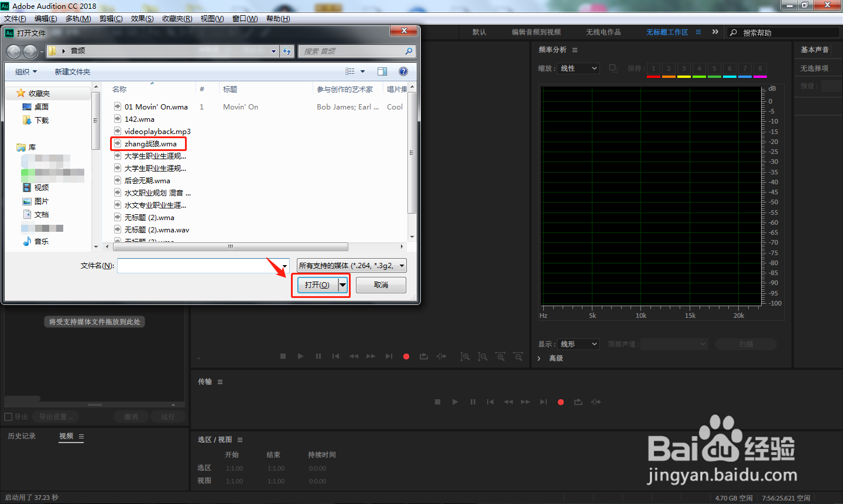The image size is (843, 504).
Task: Show more workspaces with the double-chevron
Action: 715,32
